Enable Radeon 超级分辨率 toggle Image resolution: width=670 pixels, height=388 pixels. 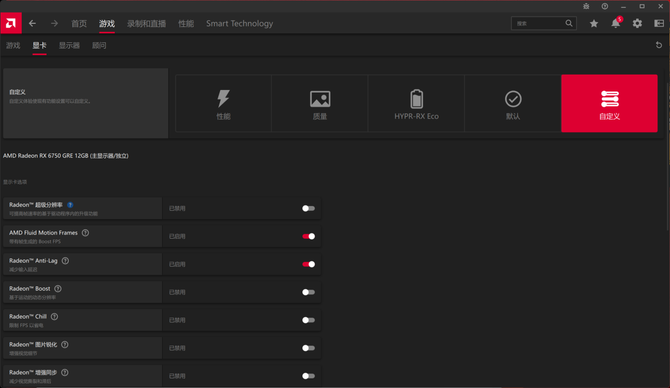[308, 209]
